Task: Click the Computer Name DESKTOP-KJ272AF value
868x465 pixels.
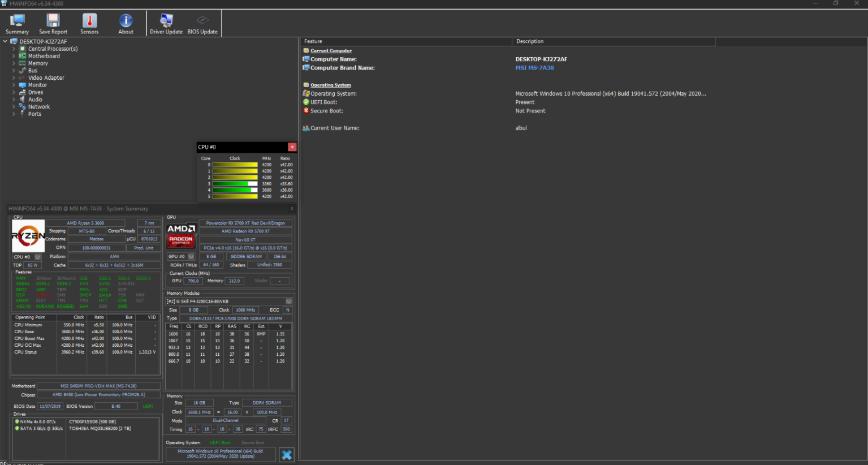Action: tap(541, 59)
